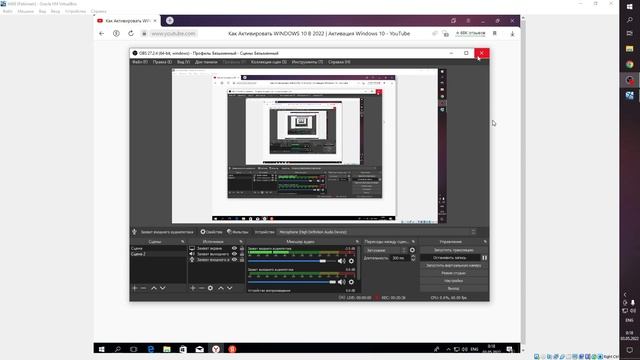Expand guest system tray hidden icons chevron
Viewport: 640px width, 360px height.
point(448,349)
